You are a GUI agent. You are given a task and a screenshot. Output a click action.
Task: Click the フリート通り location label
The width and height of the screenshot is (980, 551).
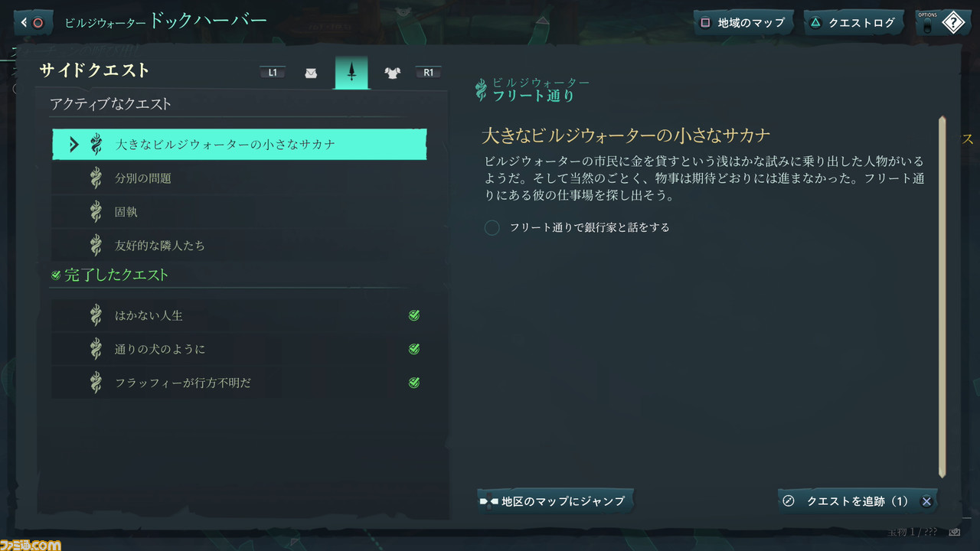[534, 96]
